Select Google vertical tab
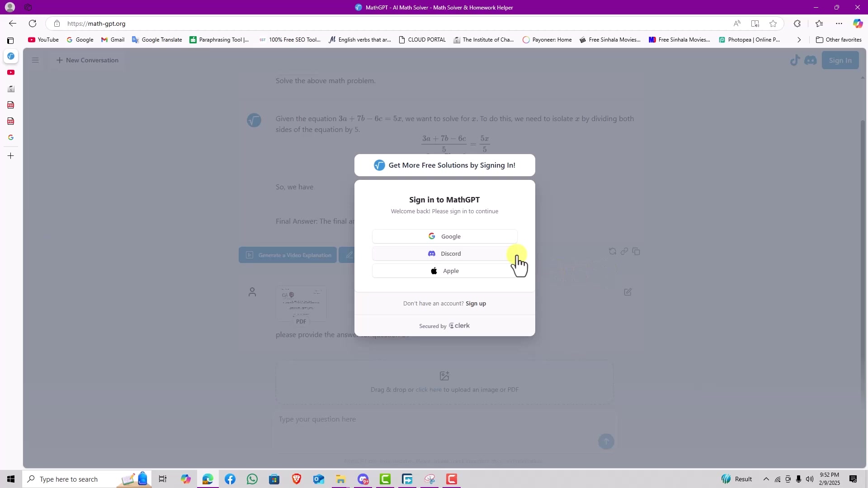Image resolution: width=868 pixels, height=488 pixels. pos(11,137)
